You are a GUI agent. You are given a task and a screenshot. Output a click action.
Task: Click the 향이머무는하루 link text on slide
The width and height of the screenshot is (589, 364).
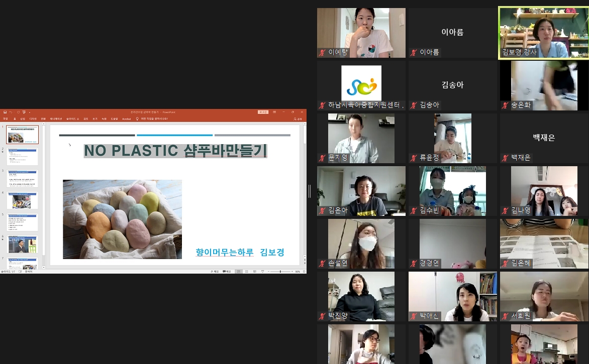pyautogui.click(x=225, y=252)
